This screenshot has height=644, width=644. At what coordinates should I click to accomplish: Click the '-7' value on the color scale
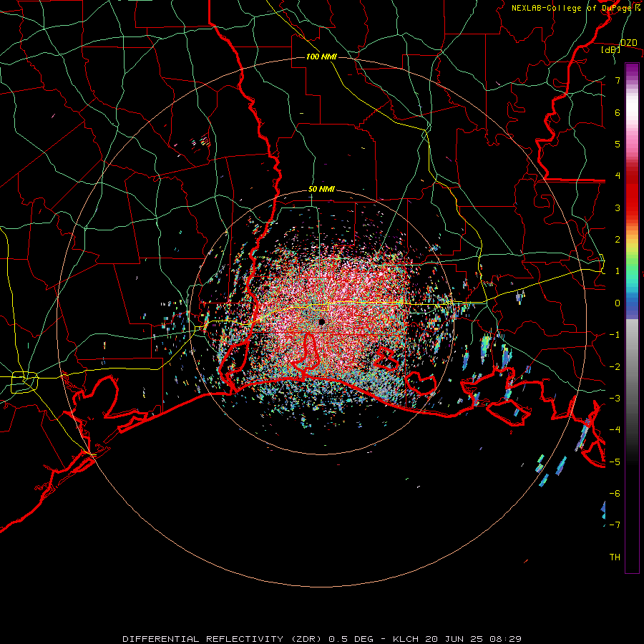click(615, 525)
